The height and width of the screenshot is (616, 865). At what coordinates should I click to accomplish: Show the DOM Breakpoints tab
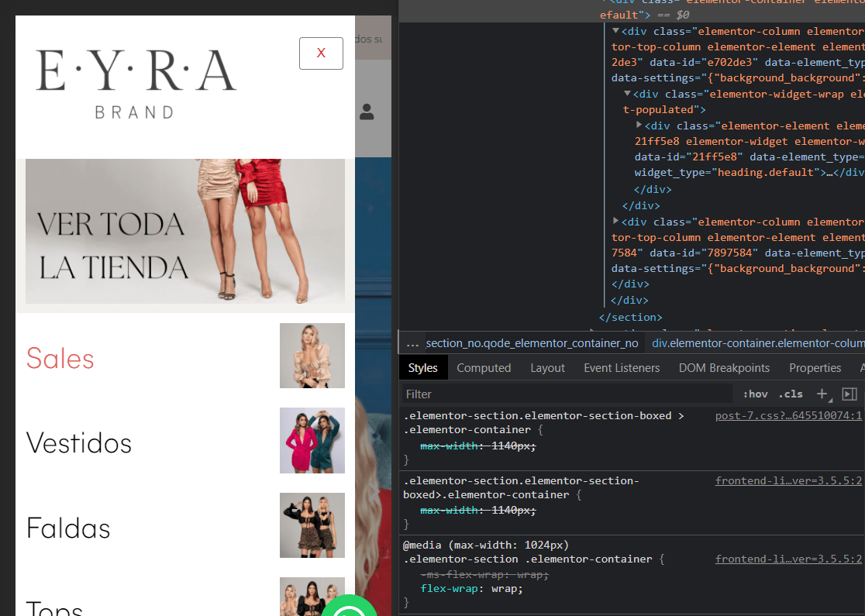click(725, 368)
